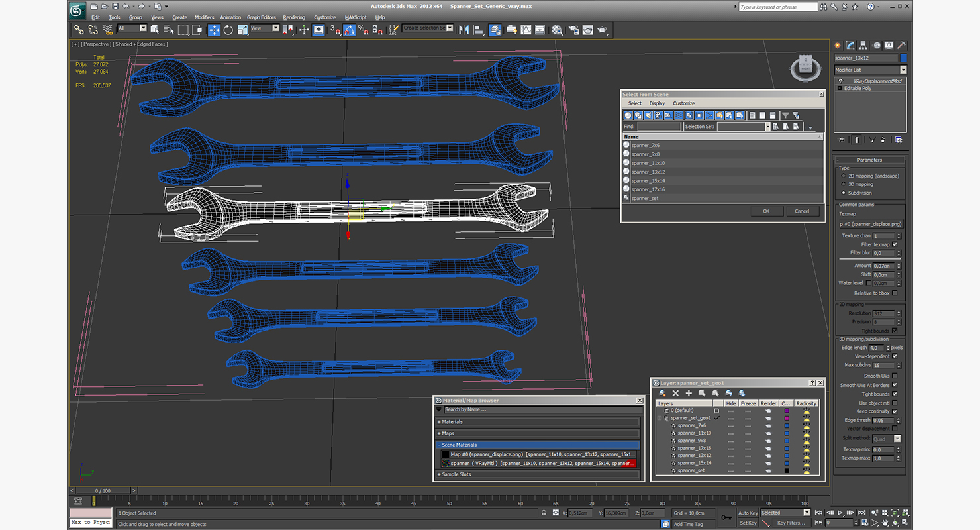The image size is (980, 530).
Task: Click Create New Layer icon in Layer dialog
Action: coord(662,393)
